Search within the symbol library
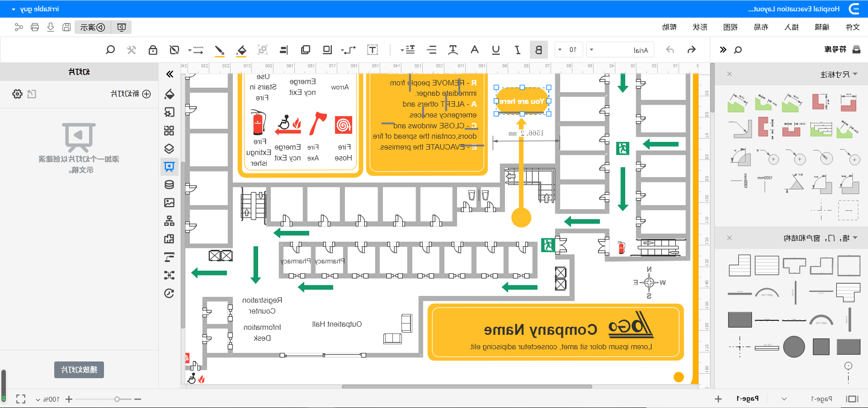This screenshot has height=408, width=868. pyautogui.click(x=738, y=50)
